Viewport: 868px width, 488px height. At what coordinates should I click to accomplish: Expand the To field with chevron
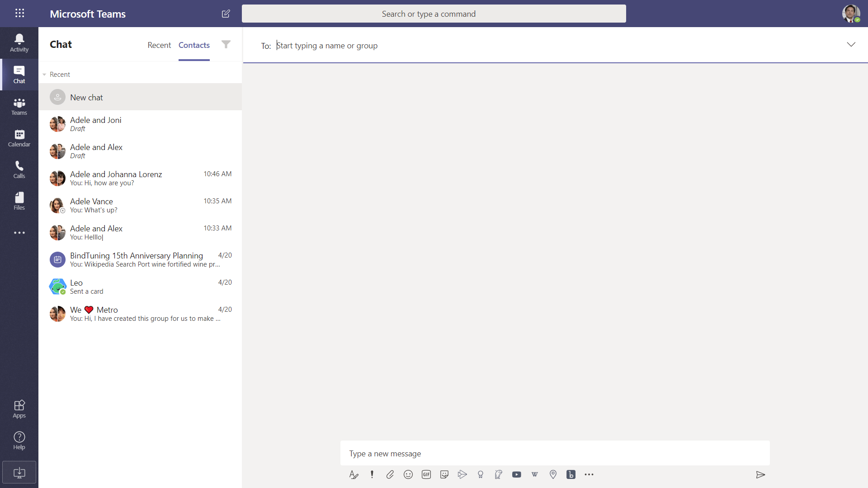[x=851, y=44]
